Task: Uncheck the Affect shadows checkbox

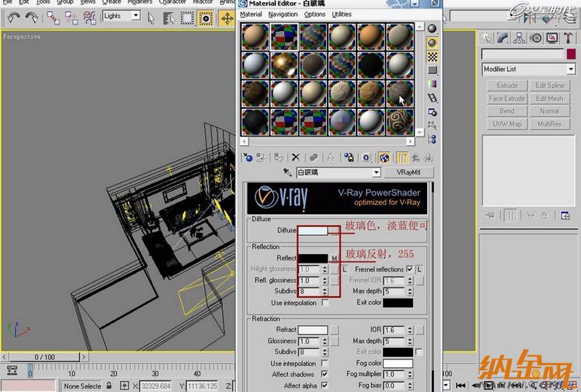Action: coord(325,375)
